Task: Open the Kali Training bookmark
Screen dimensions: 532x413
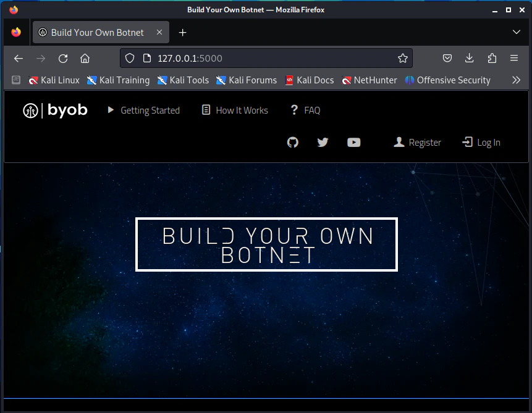Action: (x=119, y=80)
